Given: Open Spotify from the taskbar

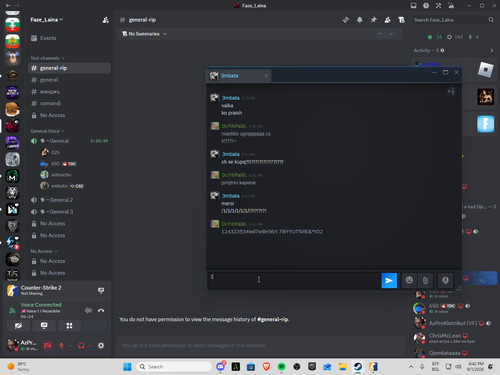Looking at the screenshot, I should [x=282, y=367].
